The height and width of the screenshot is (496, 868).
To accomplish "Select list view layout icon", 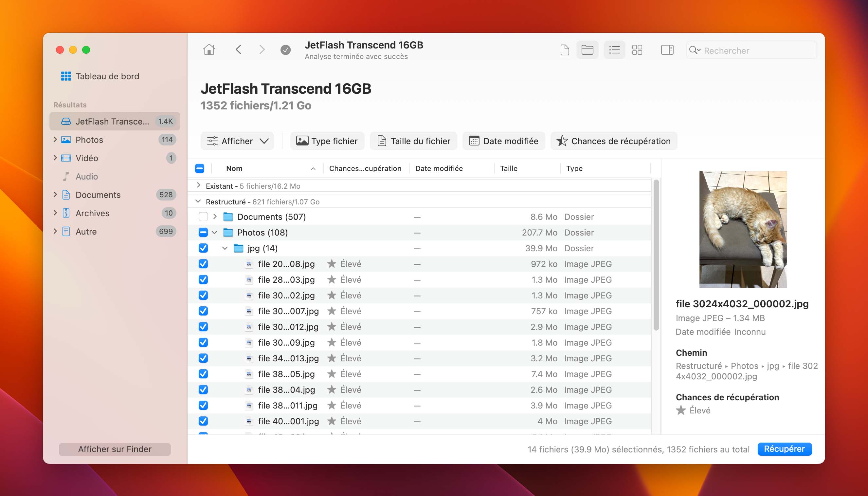I will (x=614, y=50).
